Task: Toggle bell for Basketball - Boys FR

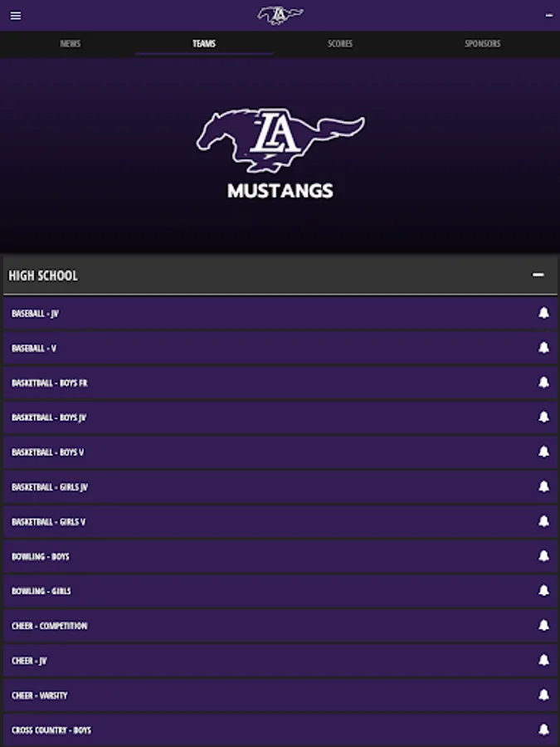Action: (543, 383)
